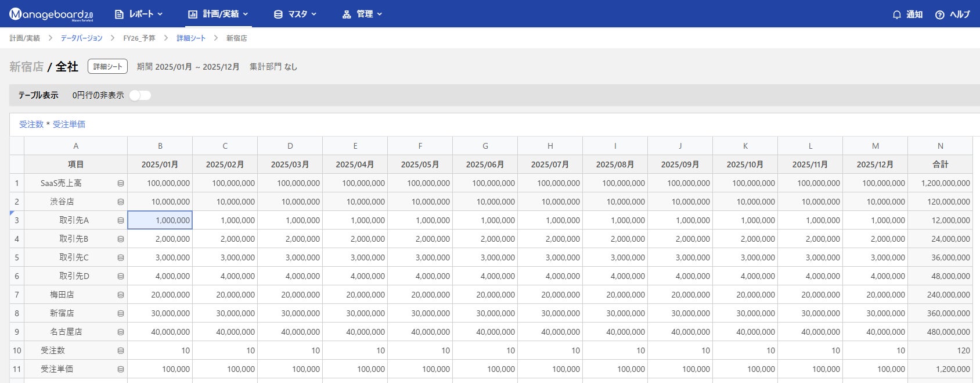This screenshot has height=383, width=980.
Task: Toggle the 0円行の非表示 switch
Action: point(140,95)
